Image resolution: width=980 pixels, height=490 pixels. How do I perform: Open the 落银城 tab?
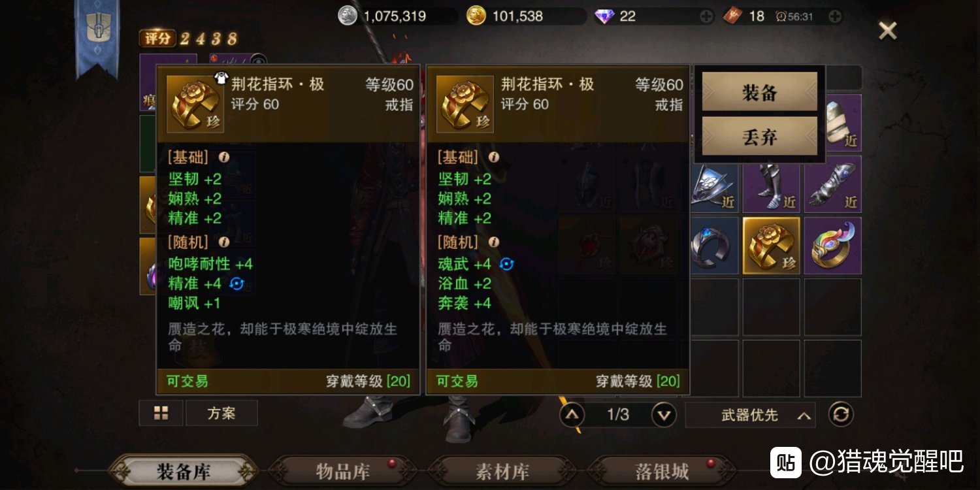pyautogui.click(x=661, y=471)
